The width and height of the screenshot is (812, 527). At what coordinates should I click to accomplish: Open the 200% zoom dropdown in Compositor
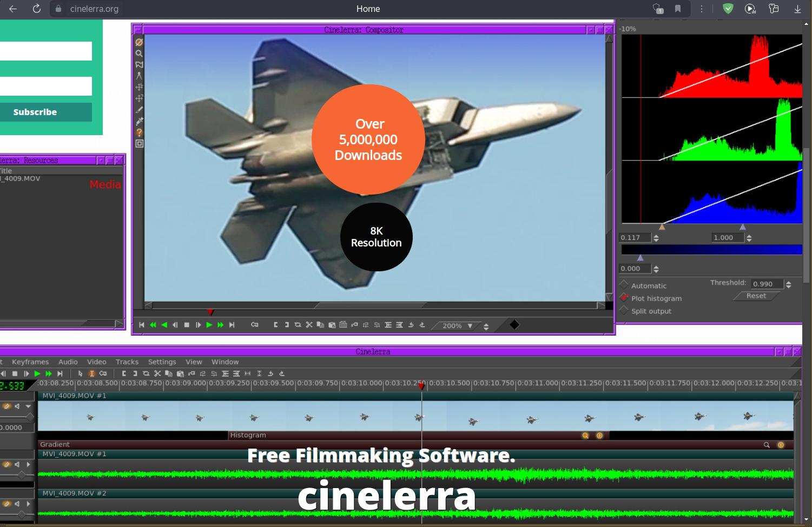coord(470,326)
